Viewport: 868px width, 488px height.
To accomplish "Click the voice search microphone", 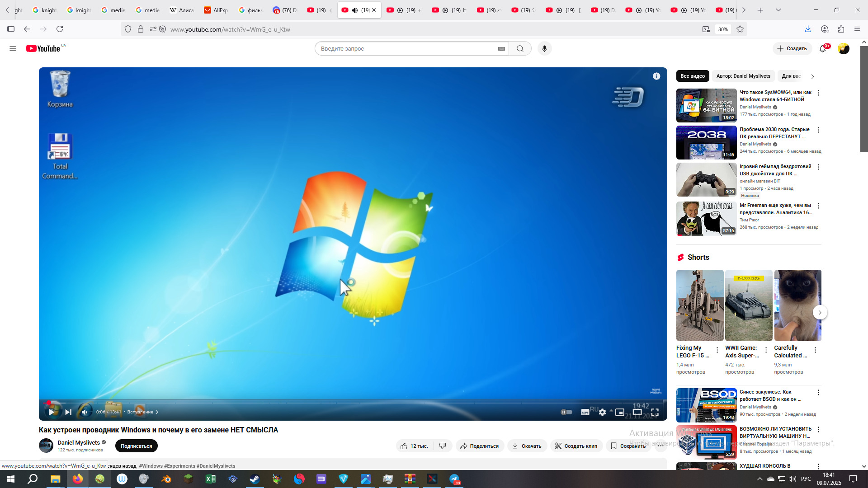I will [x=544, y=48].
